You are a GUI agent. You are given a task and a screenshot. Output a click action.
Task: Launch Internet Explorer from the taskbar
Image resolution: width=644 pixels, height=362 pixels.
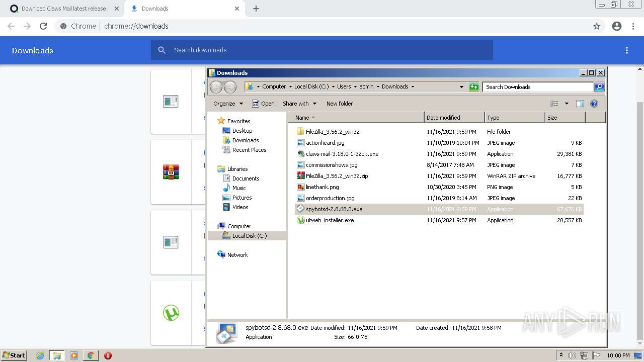pyautogui.click(x=40, y=355)
